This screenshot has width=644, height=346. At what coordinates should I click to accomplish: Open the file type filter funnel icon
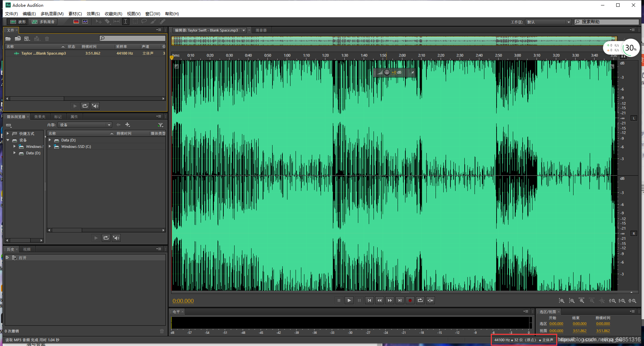click(x=161, y=125)
